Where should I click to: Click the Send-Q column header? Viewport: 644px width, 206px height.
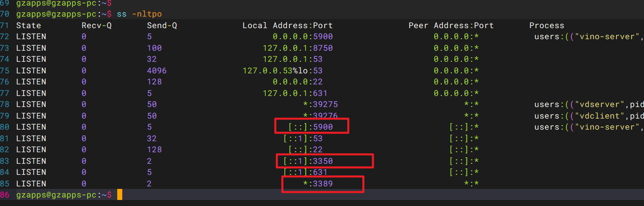click(x=162, y=26)
